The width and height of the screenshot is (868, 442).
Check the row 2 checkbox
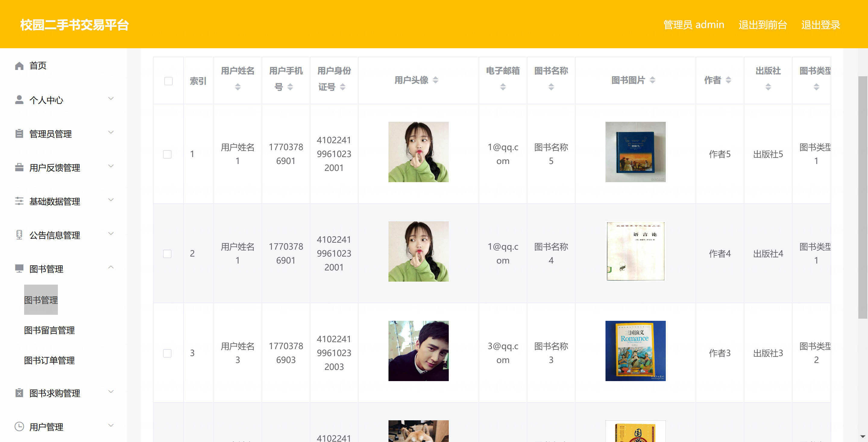pos(167,254)
